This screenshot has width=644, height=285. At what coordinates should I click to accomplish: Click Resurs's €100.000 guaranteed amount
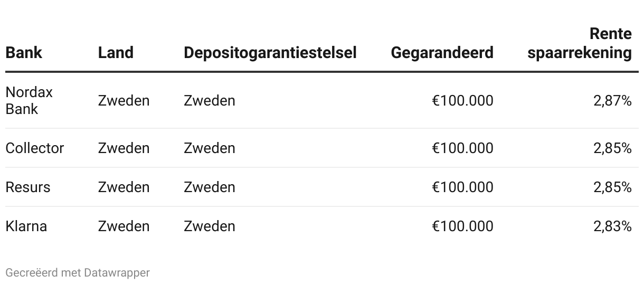[462, 187]
